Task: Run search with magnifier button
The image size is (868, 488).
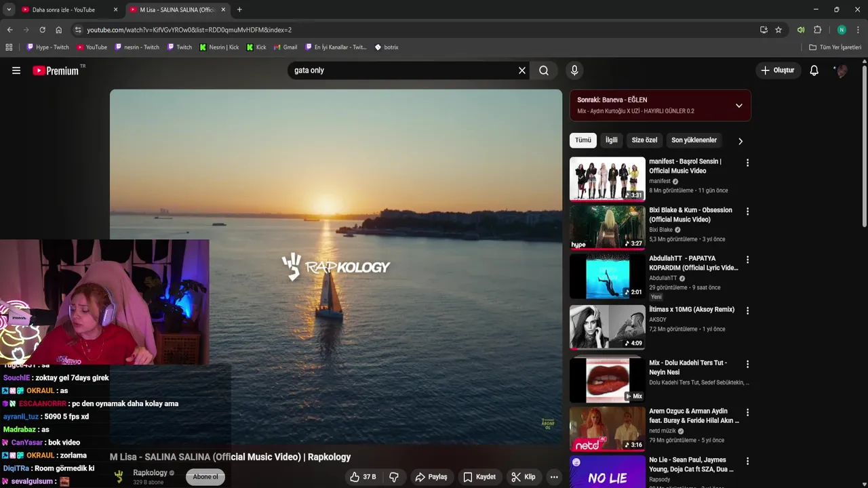Action: [x=544, y=70]
